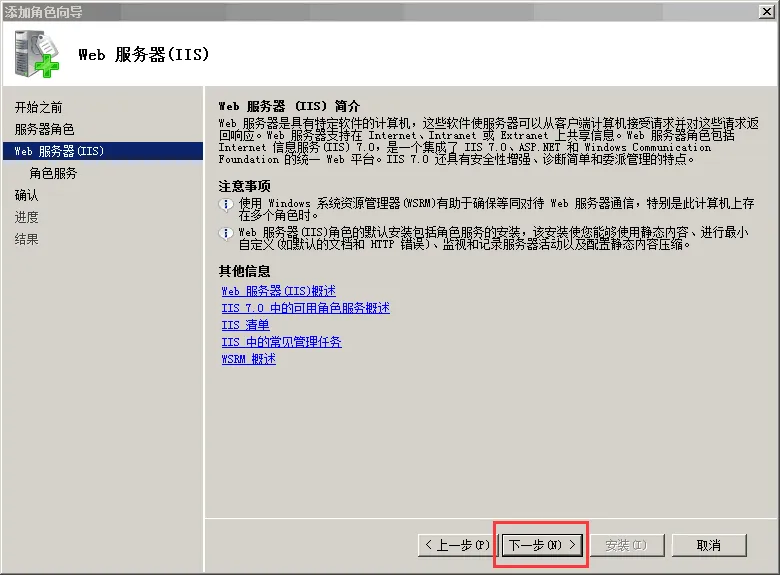Click the 添加角色向导 title bar text
780x575 pixels.
43,12
